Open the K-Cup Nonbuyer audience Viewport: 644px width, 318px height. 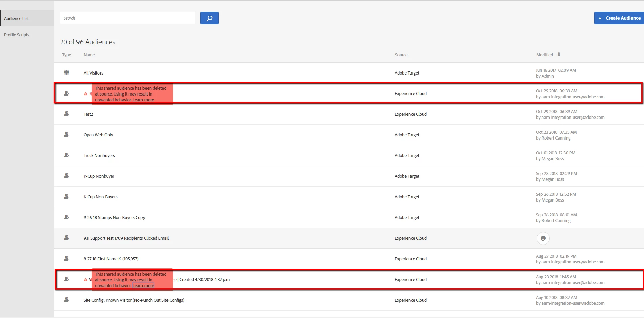point(99,176)
